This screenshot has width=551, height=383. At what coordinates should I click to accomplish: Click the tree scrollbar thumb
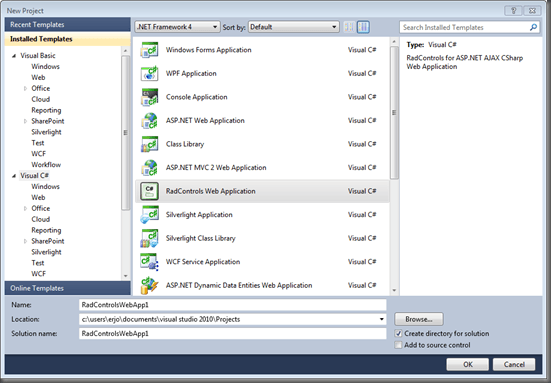[x=125, y=133]
